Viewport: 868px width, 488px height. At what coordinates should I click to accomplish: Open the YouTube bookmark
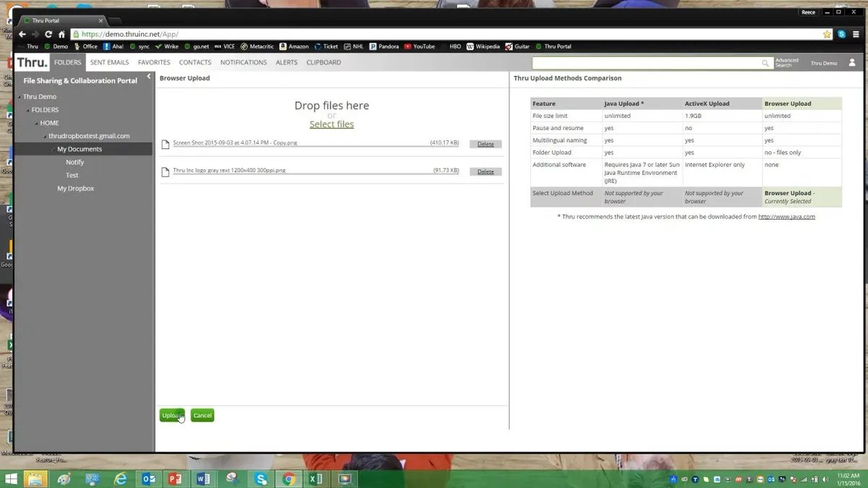pyautogui.click(x=420, y=46)
